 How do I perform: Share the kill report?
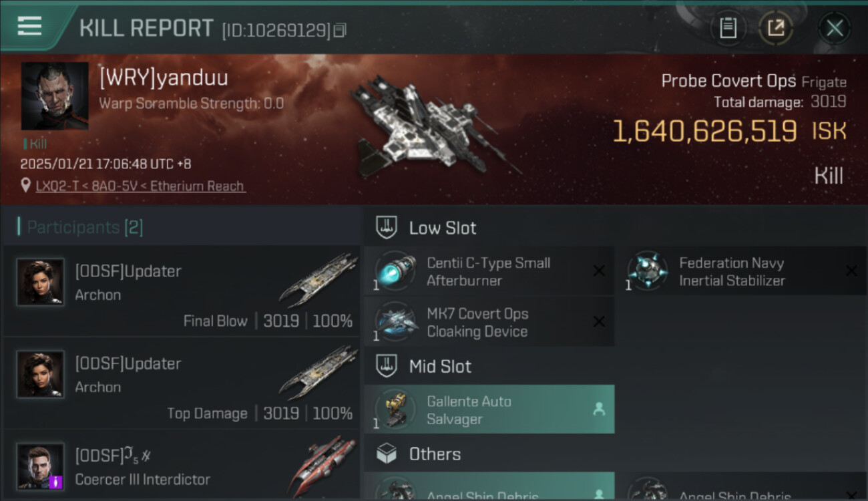point(775,28)
